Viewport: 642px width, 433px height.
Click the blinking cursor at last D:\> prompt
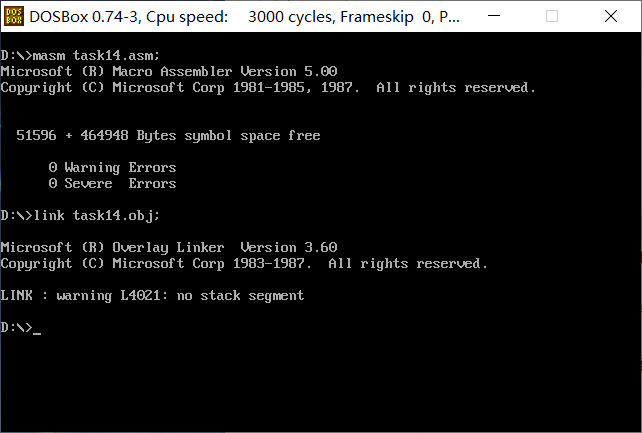[37, 332]
